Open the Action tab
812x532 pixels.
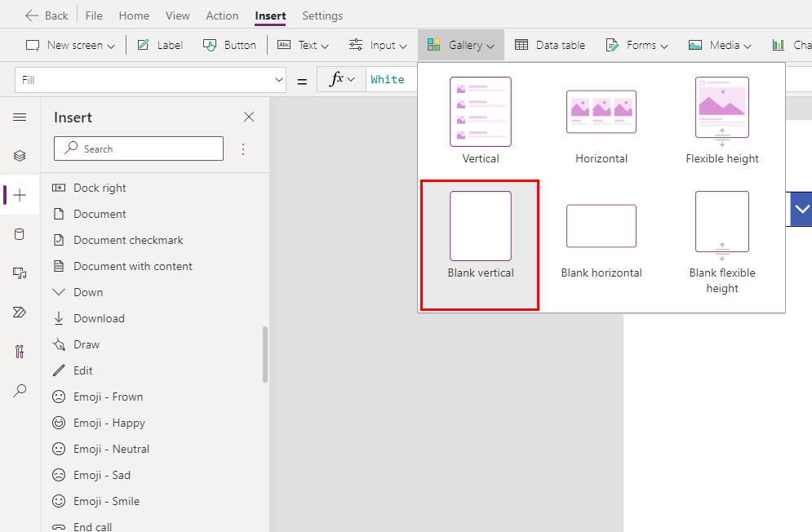(x=222, y=16)
